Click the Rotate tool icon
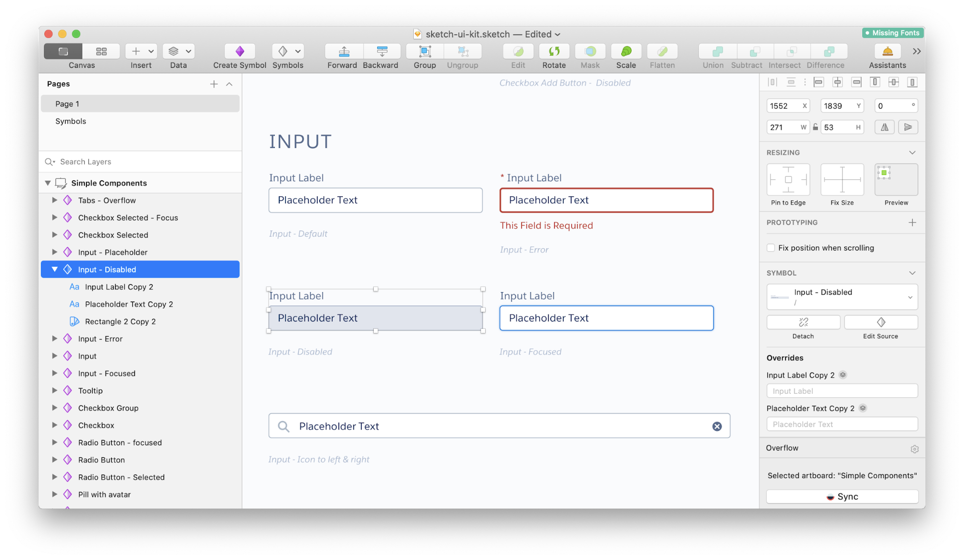 click(x=554, y=52)
